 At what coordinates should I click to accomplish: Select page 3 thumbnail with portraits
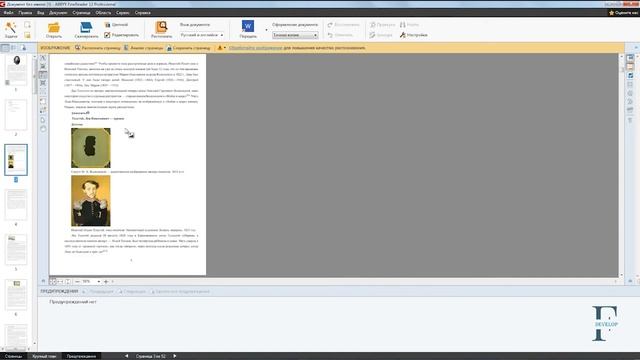coord(16,160)
